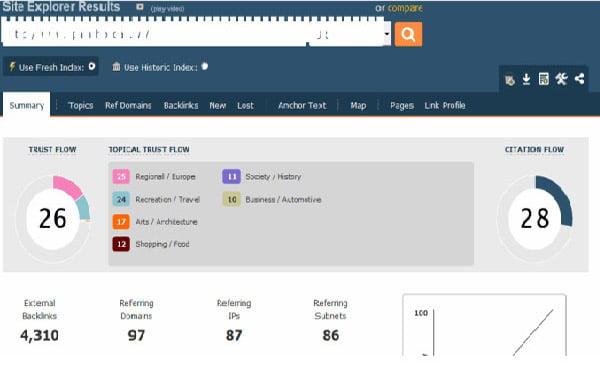Screen dimensions: 600x380
Task: Click the compare link
Action: point(405,8)
